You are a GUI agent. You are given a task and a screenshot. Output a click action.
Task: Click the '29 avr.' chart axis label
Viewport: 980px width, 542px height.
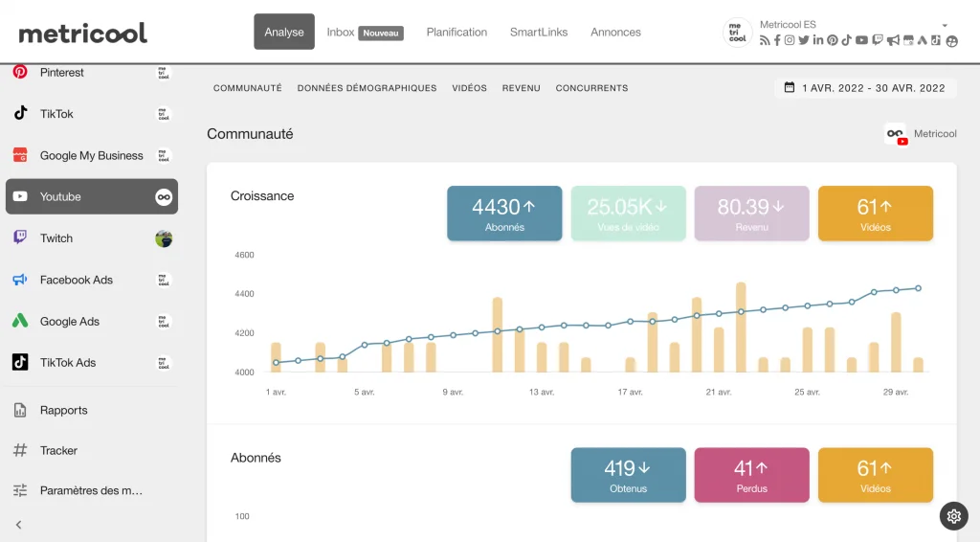tap(896, 392)
